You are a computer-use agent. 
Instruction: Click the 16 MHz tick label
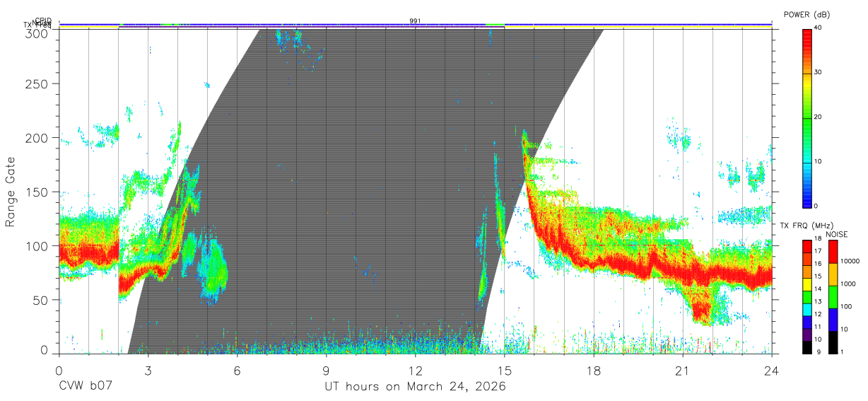click(x=819, y=264)
